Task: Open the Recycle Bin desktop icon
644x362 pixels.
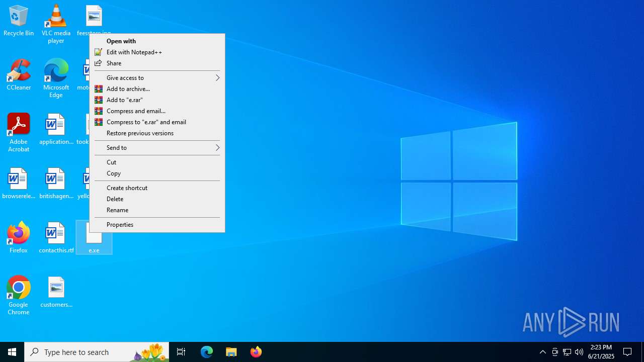Action: coord(19,21)
